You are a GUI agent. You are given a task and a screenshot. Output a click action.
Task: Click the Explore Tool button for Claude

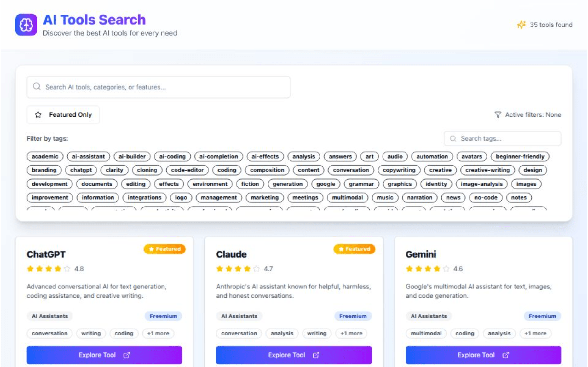pyautogui.click(x=293, y=355)
